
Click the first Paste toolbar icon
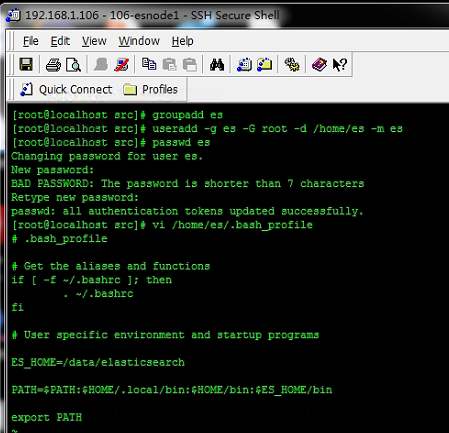point(169,64)
